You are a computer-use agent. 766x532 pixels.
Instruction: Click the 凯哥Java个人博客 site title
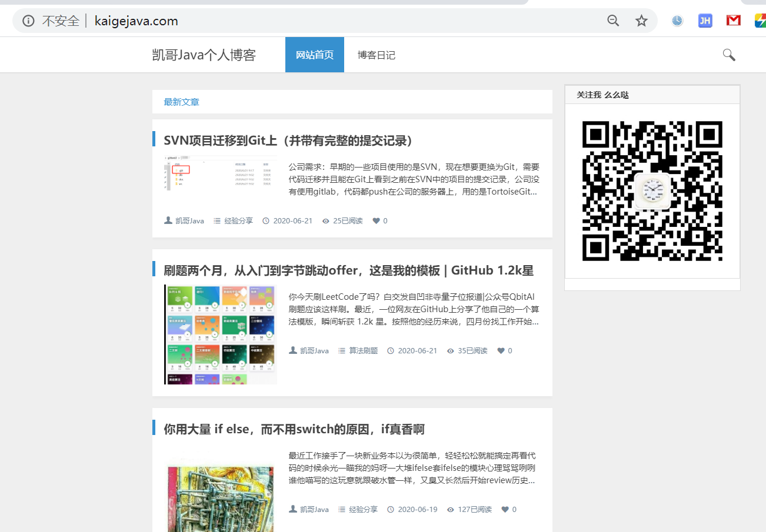tap(204, 55)
